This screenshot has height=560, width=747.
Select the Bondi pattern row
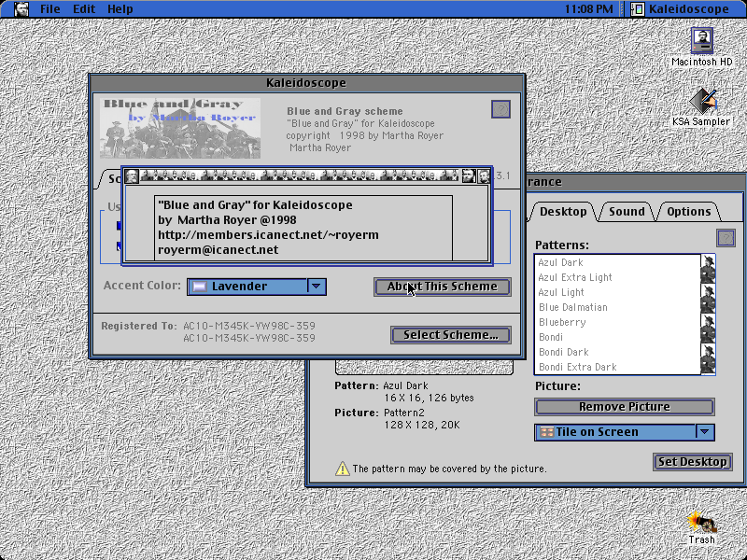tap(617, 337)
